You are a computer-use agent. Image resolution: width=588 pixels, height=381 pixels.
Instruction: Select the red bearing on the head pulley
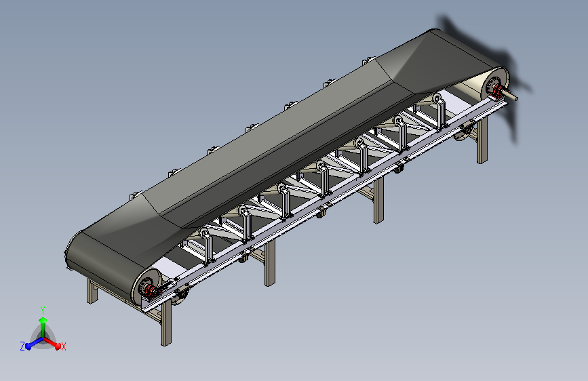[x=498, y=91]
